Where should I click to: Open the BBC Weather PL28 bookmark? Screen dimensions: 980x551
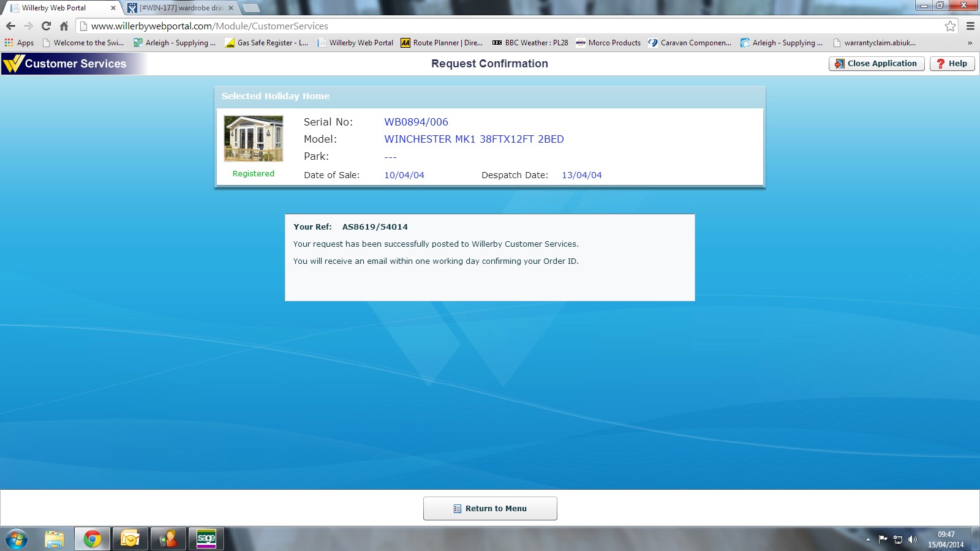pyautogui.click(x=530, y=43)
